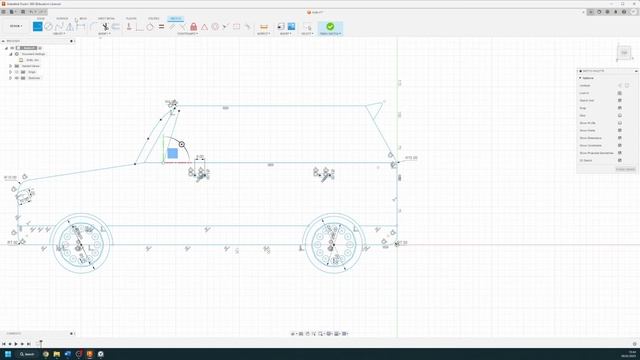640x360 pixels.
Task: Select the Line sketch tool
Action: (x=38, y=27)
